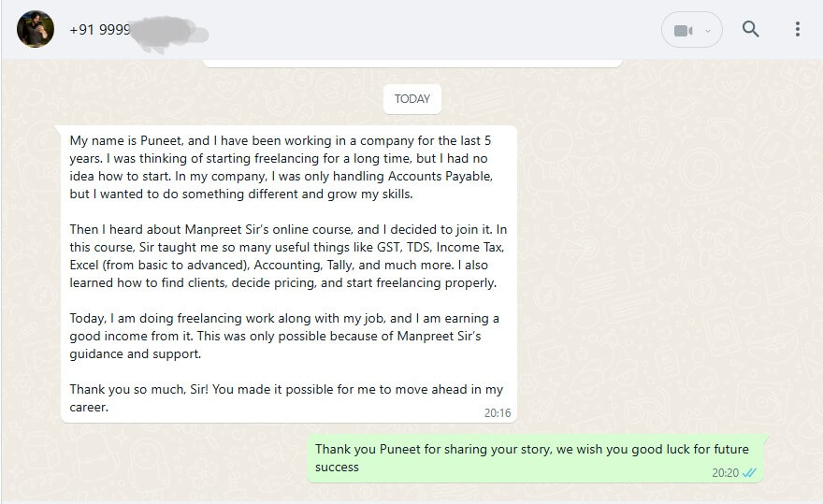Viewport: 823px width, 504px height.
Task: Click the 20:20 timestamp on the reply
Action: click(725, 473)
